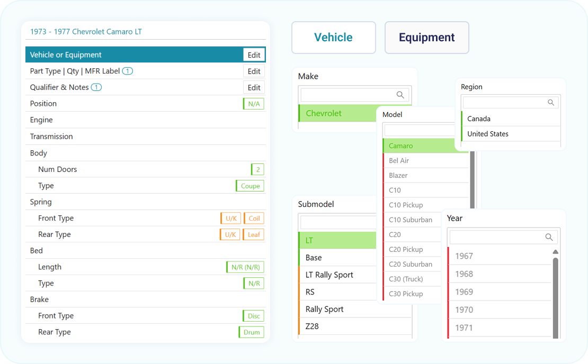Click the Part Type count badge
Image resolution: width=588 pixels, height=364 pixels.
click(128, 71)
